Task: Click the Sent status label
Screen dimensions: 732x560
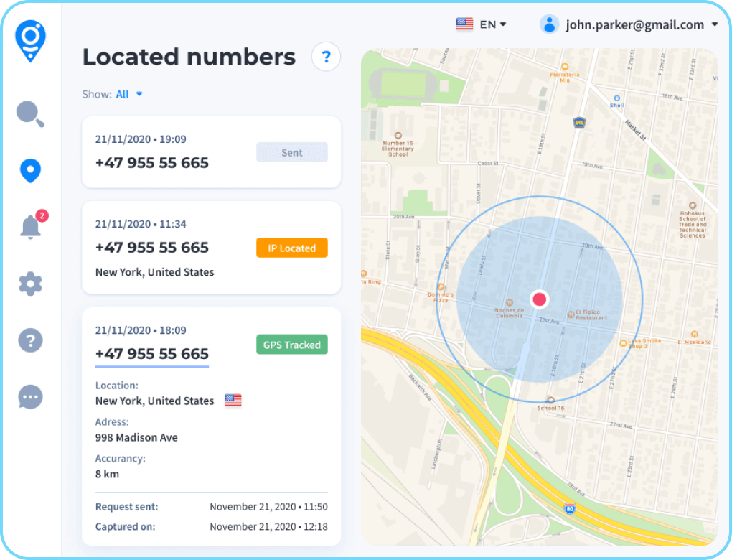Action: tap(291, 151)
